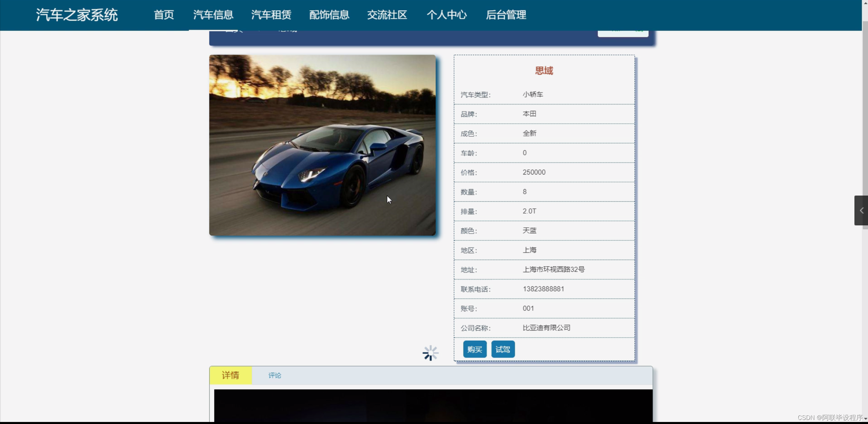Click the white button in breadcrumb bar
868x424 pixels.
[x=623, y=33]
